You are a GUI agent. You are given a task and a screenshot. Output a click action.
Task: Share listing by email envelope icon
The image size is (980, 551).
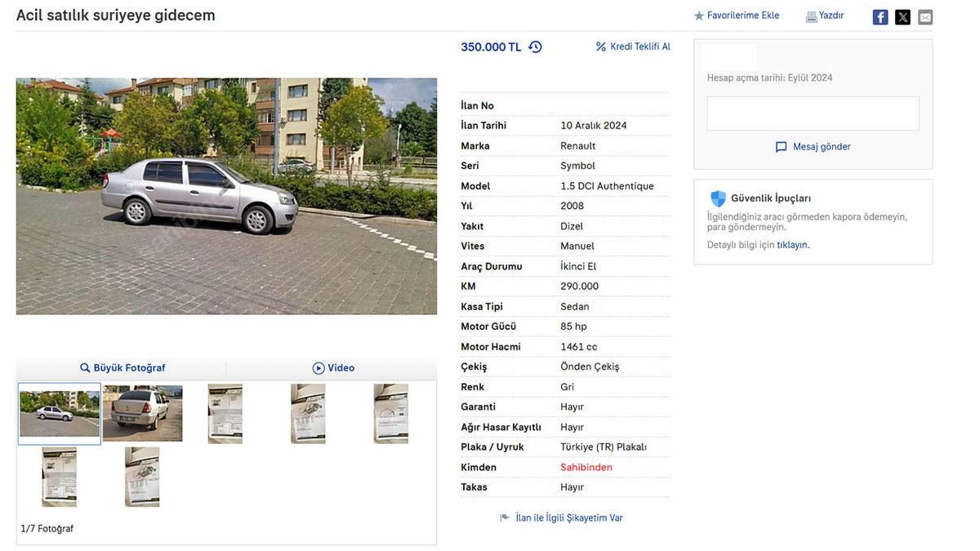(925, 17)
